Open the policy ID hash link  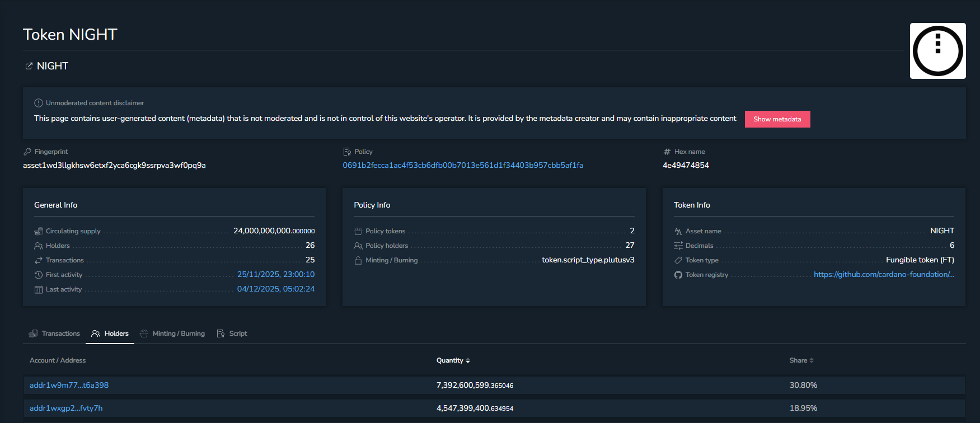[463, 165]
